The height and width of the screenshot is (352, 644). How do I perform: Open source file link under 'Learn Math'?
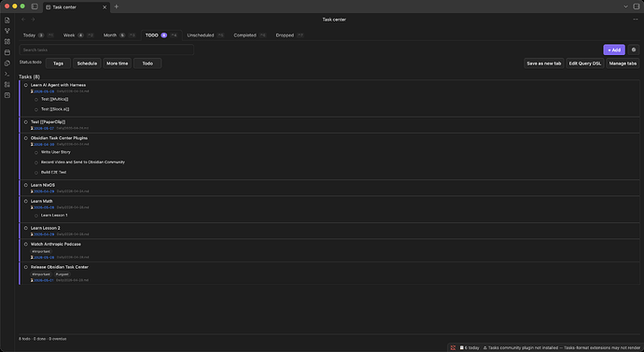pos(73,207)
